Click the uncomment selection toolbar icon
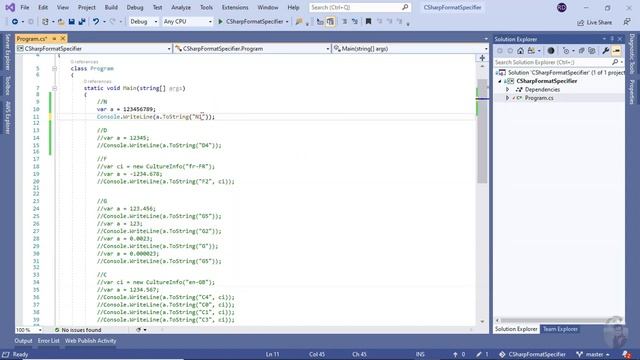This screenshot has width=640, height=360. tap(355, 22)
